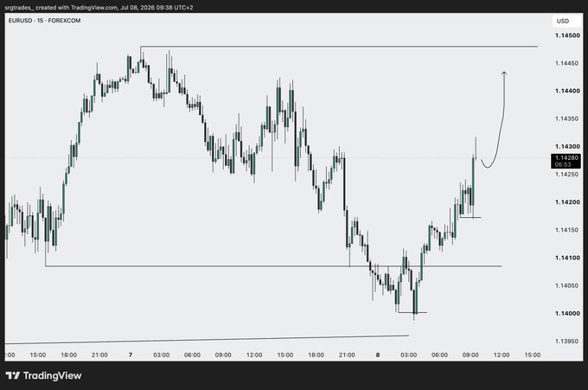Click the 1.14250 price axis label
Image resolution: width=588 pixels, height=390 pixels.
(567, 175)
